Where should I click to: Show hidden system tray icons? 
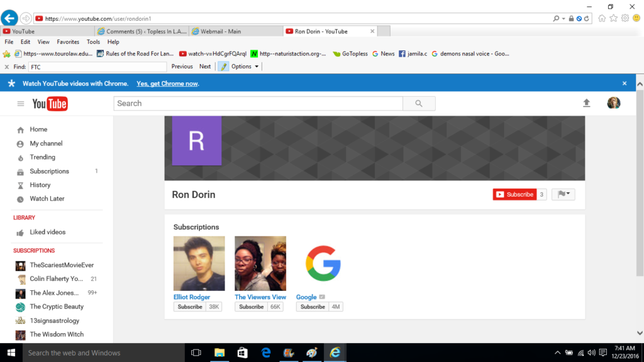pos(557,353)
